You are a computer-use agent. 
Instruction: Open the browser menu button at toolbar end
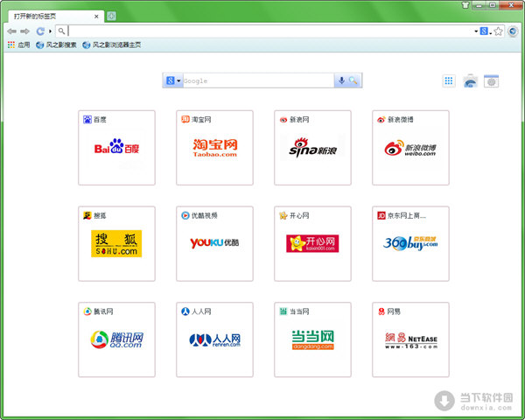[513, 31]
